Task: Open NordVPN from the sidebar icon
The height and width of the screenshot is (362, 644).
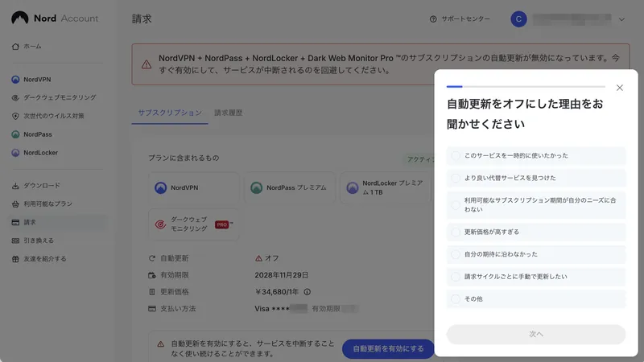Action: pos(15,79)
